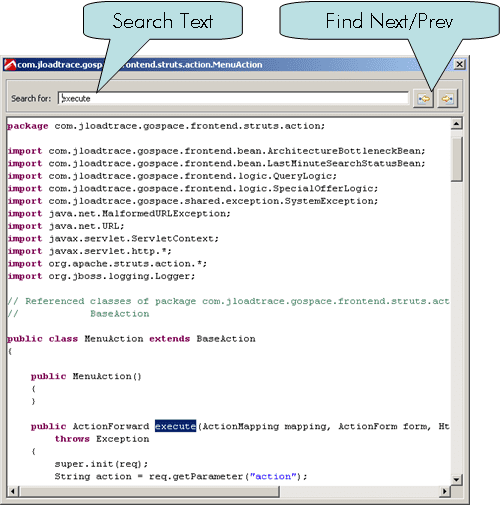Click horizontal scrollbar right arrow
The image size is (500, 505).
coord(445,491)
